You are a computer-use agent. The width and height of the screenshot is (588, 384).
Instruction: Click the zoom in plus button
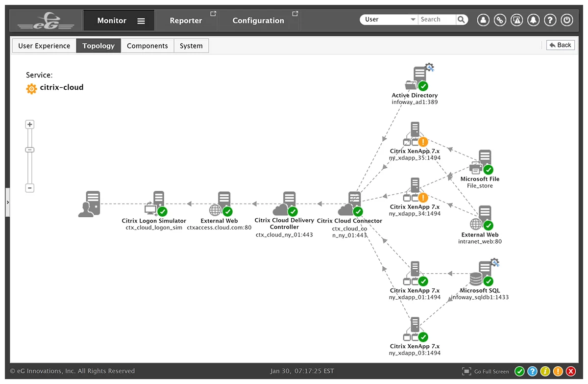30,125
